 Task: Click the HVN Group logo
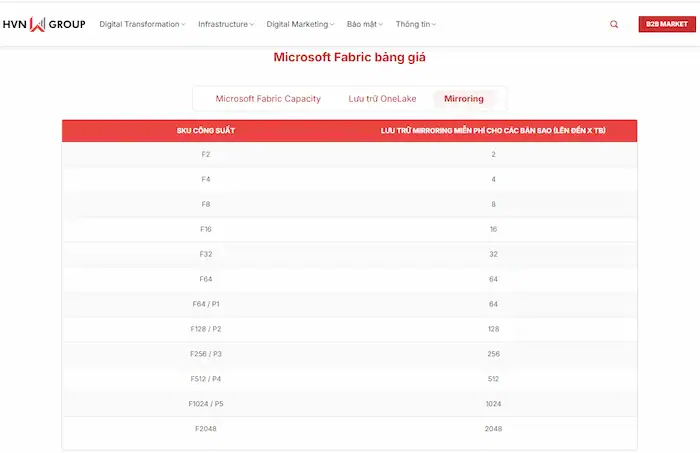44,24
